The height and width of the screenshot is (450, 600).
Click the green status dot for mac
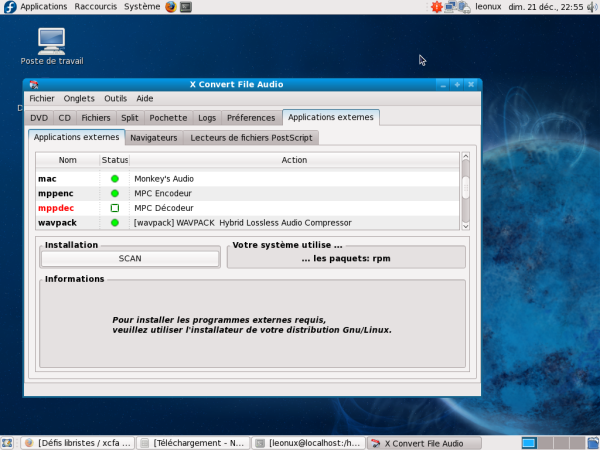[115, 179]
